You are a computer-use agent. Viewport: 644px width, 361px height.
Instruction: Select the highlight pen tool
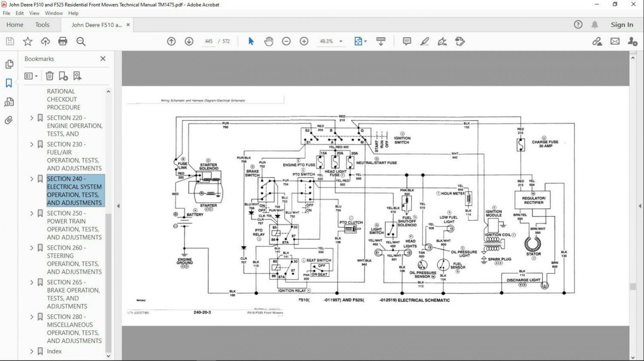pos(425,41)
